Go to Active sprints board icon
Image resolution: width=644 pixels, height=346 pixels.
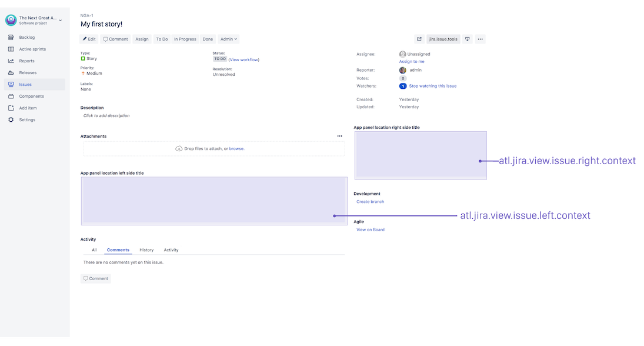tap(11, 49)
